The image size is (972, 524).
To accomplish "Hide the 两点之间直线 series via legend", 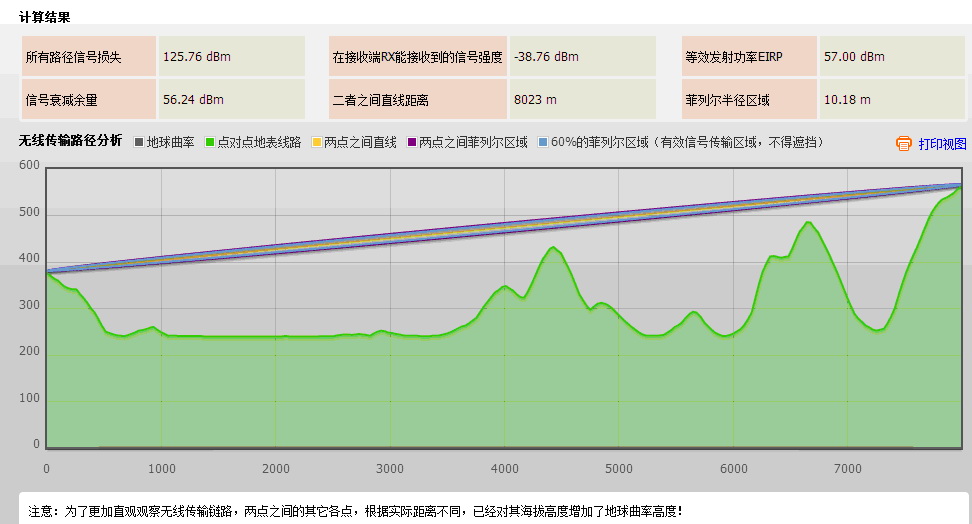I will 359,143.
